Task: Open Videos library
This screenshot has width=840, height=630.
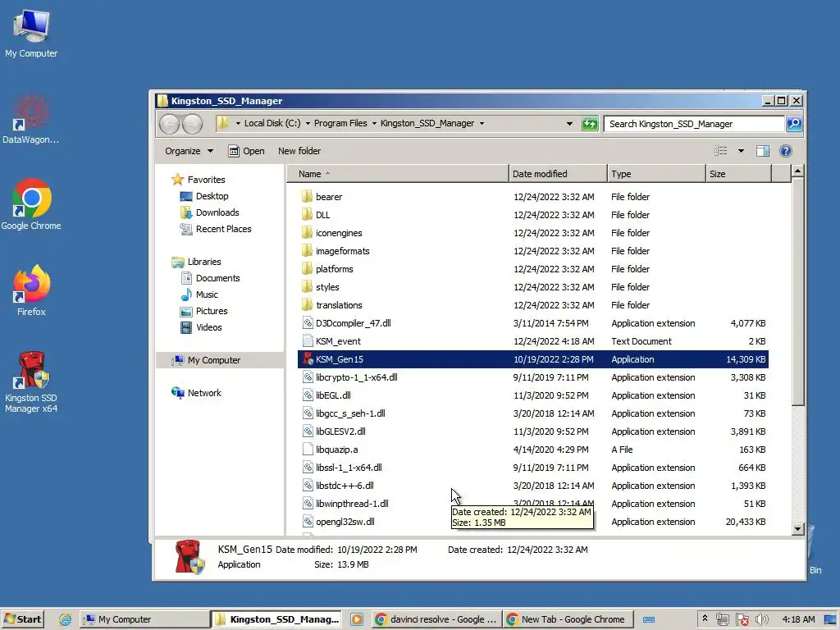Action: click(x=208, y=328)
